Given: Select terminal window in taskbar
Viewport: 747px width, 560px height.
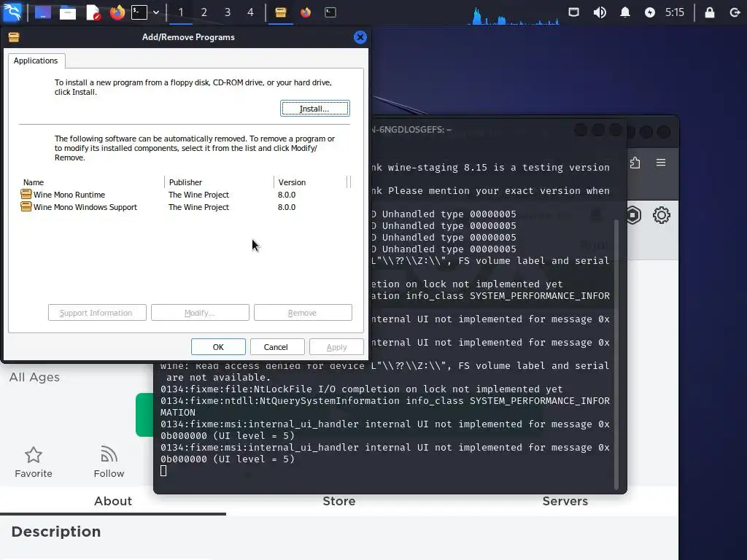Looking at the screenshot, I should pos(330,12).
